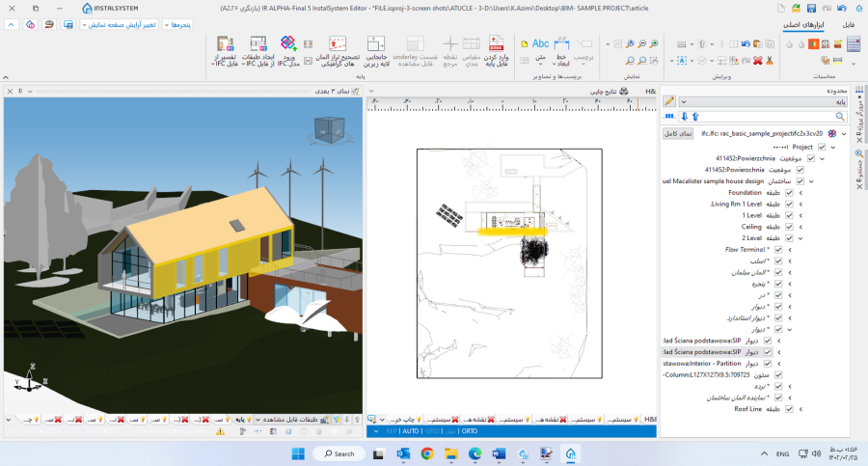The width and height of the screenshot is (868, 466).
Task: Toggle the Ceiling level checkbox
Action: [790, 227]
